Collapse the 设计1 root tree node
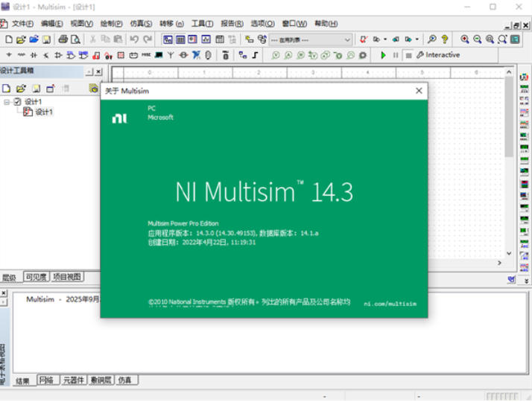 (x=7, y=102)
